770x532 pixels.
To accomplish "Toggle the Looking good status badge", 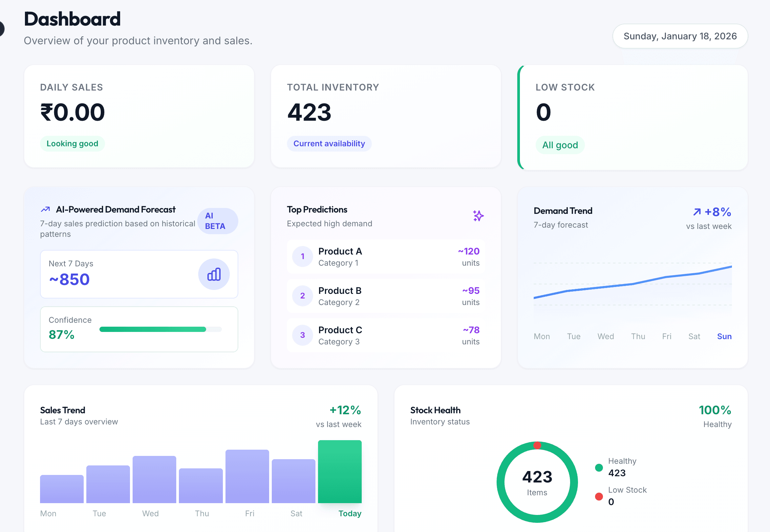I will pos(72,143).
